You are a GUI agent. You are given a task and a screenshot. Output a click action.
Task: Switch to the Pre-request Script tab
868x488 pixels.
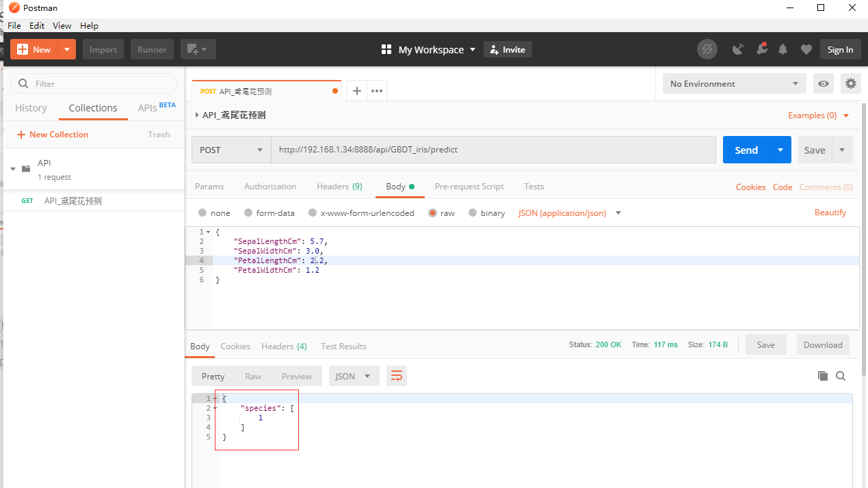[x=469, y=187]
